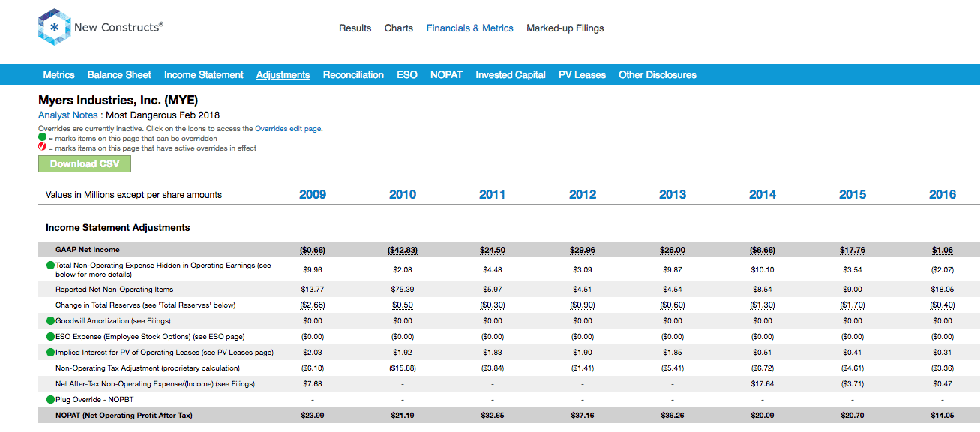
Task: Switch to the NOPAT tab
Action: click(x=446, y=75)
